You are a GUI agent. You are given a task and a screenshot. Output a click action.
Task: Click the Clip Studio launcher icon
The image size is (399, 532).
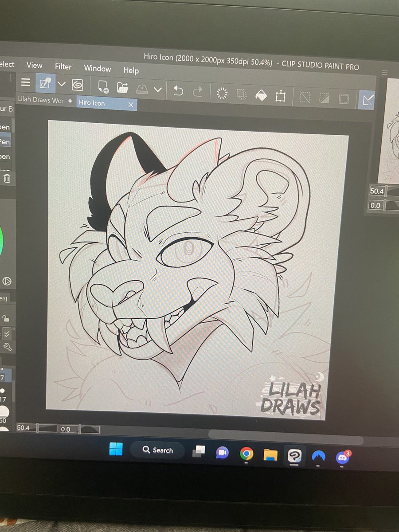click(45, 83)
